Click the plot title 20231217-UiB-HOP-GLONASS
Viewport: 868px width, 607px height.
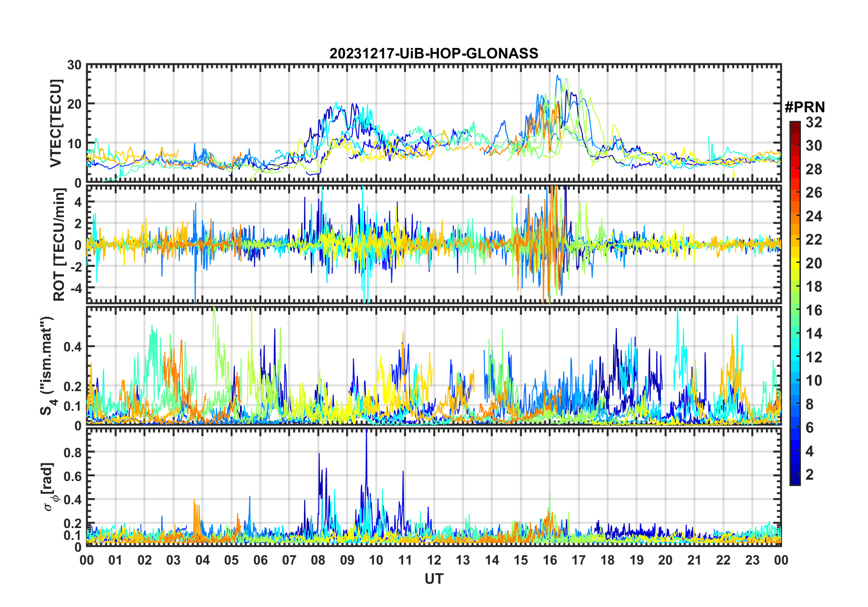pos(434,54)
